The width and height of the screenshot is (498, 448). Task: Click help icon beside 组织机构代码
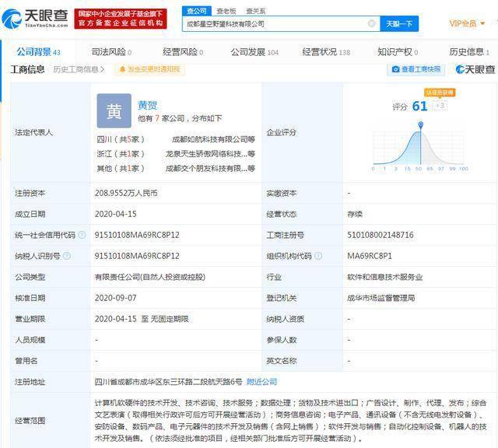[x=318, y=256]
